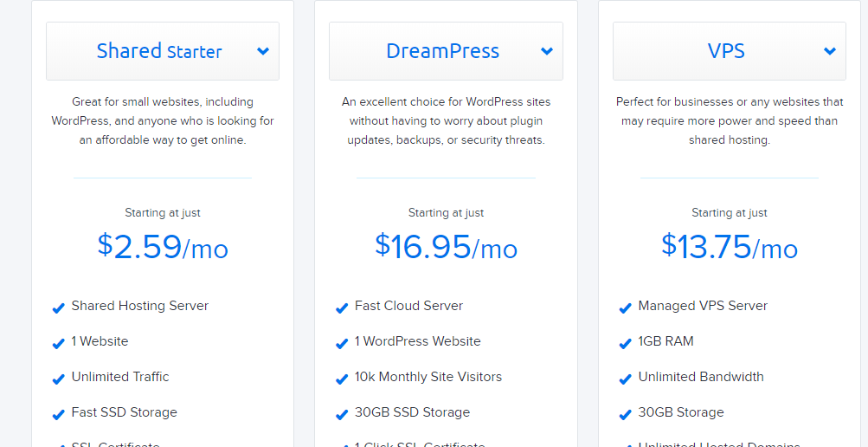
Task: Click checkmark beside Fast Cloud Server
Action: point(342,308)
